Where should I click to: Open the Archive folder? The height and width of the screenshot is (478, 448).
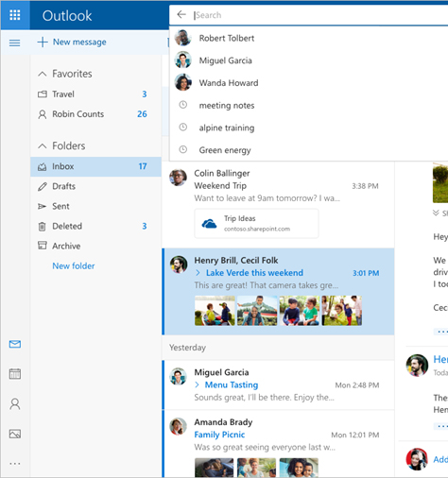(95, 246)
